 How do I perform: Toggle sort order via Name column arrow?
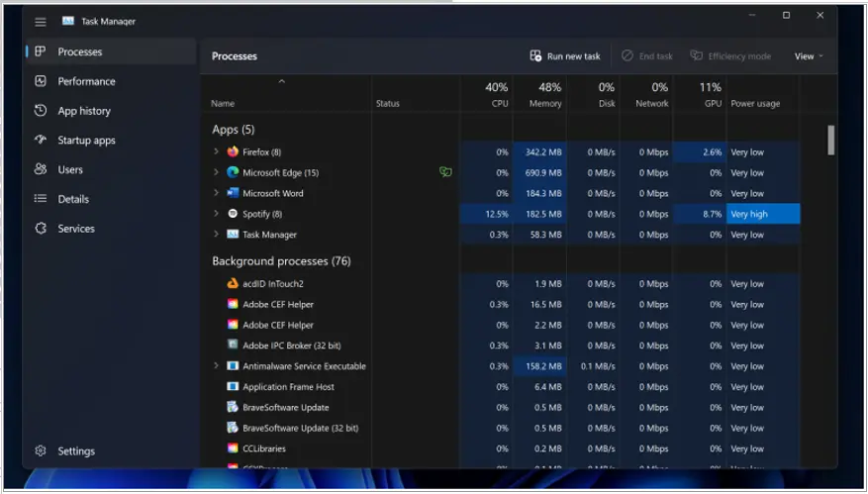coord(282,81)
